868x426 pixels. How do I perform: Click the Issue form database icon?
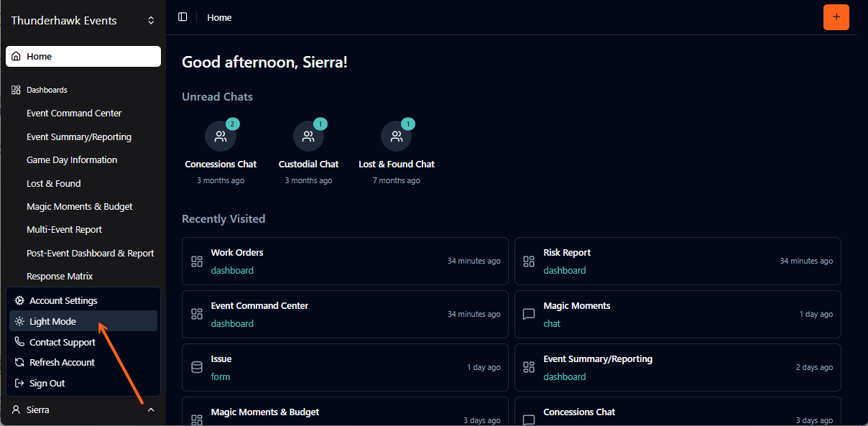pos(197,368)
